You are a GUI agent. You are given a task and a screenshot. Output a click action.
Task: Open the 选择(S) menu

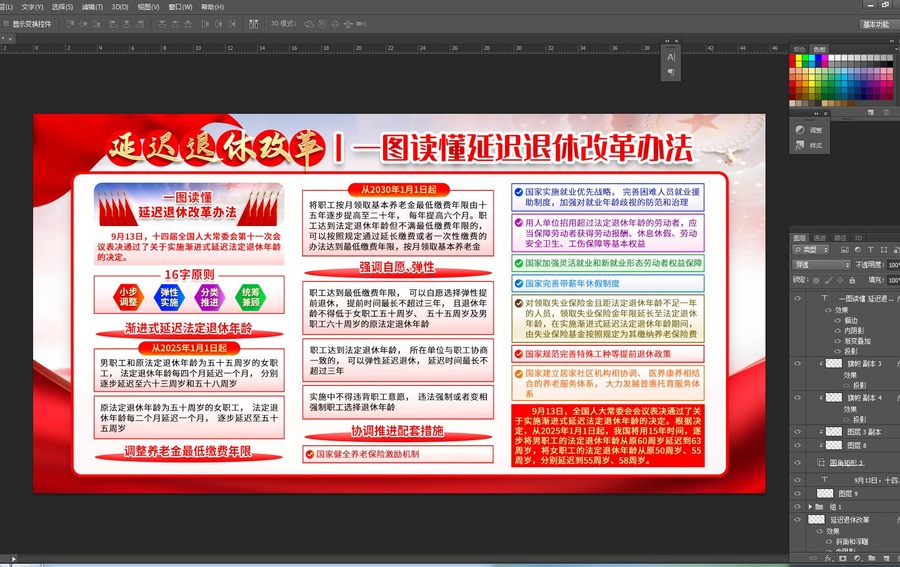(62, 7)
